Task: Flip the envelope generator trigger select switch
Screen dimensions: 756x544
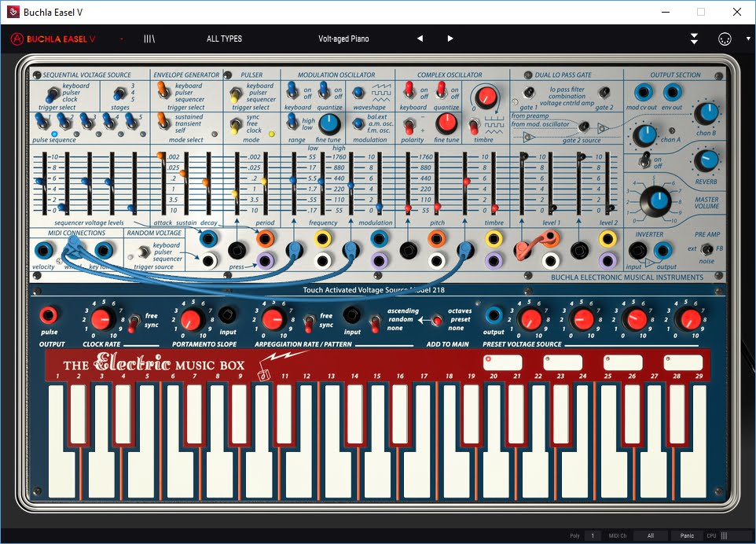Action: click(x=163, y=90)
